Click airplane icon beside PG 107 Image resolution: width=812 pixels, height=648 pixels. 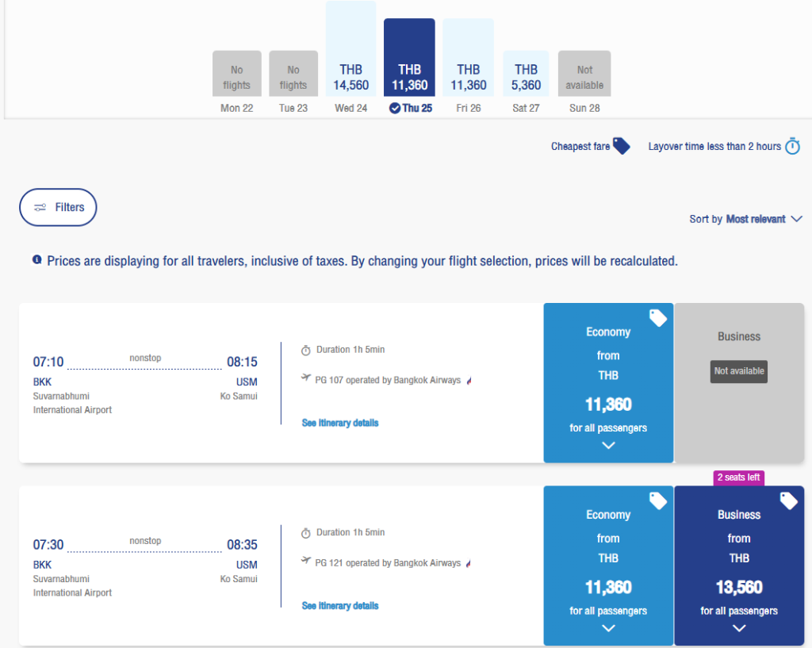(x=306, y=378)
